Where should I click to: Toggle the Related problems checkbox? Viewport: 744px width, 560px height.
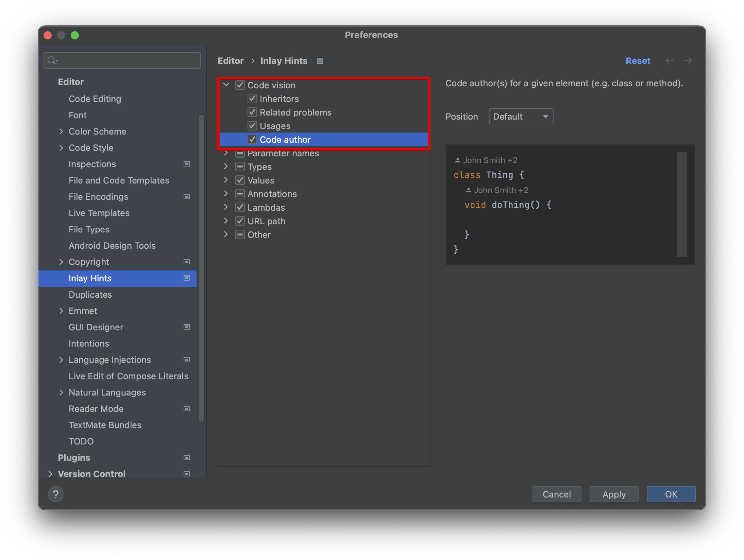click(252, 112)
